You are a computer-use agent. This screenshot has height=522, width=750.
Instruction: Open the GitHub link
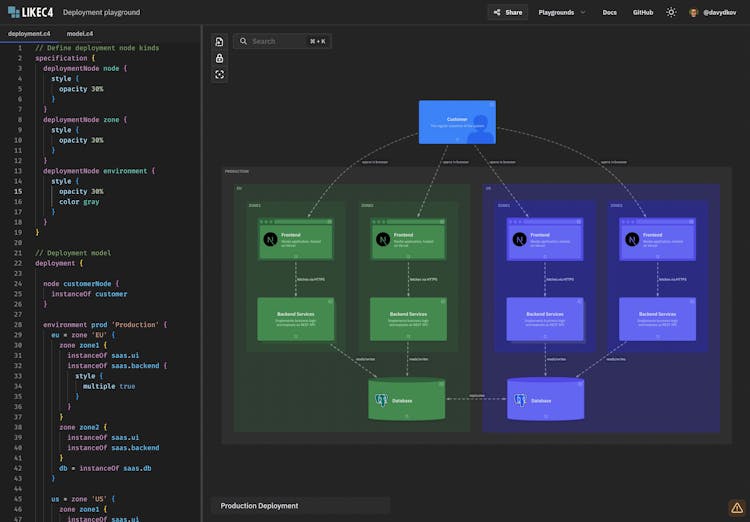tap(643, 12)
